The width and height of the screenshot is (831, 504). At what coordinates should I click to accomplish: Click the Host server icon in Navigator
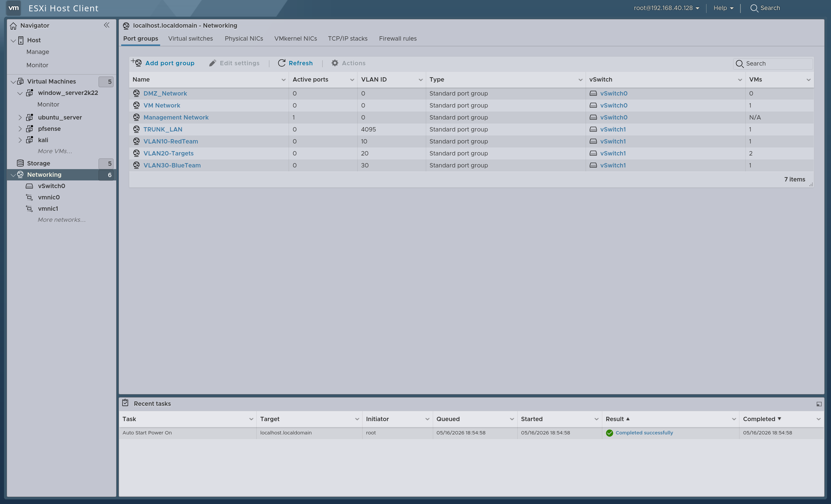(x=21, y=40)
